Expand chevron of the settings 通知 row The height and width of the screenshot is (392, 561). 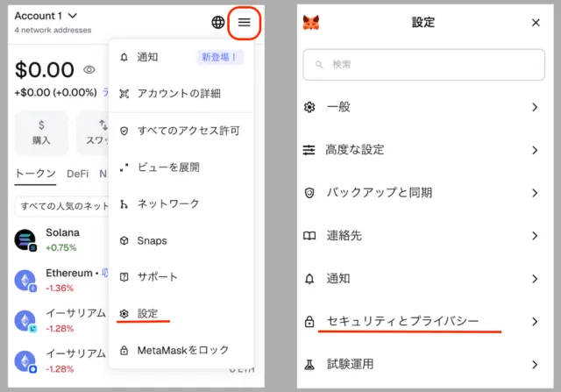(535, 279)
